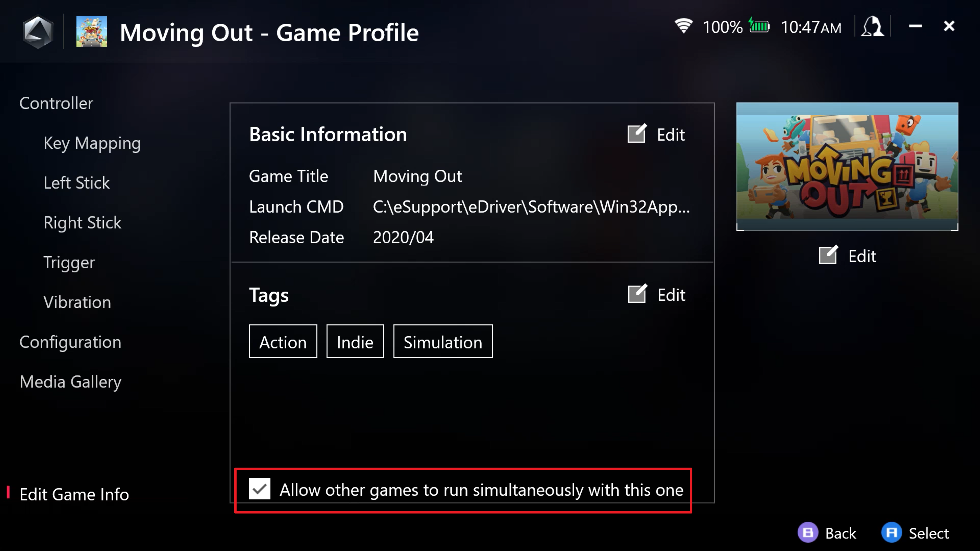The height and width of the screenshot is (551, 980).
Task: Select the Vibration settings icon
Action: [77, 302]
